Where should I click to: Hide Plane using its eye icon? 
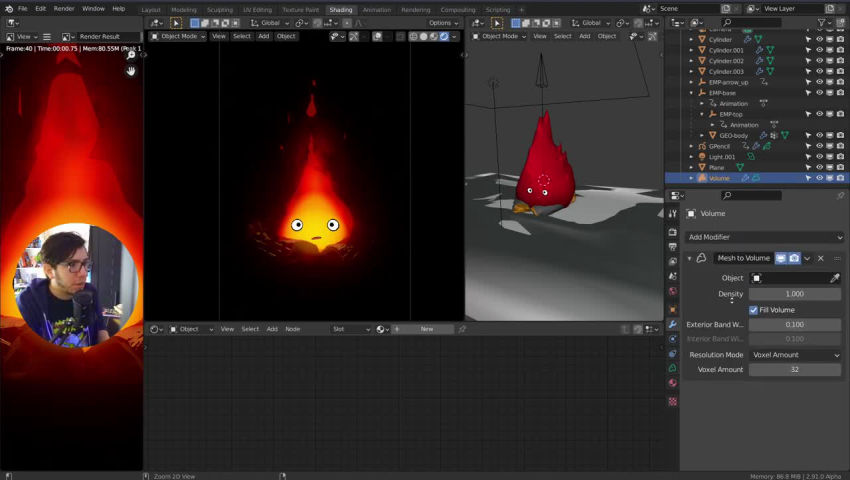coord(819,168)
